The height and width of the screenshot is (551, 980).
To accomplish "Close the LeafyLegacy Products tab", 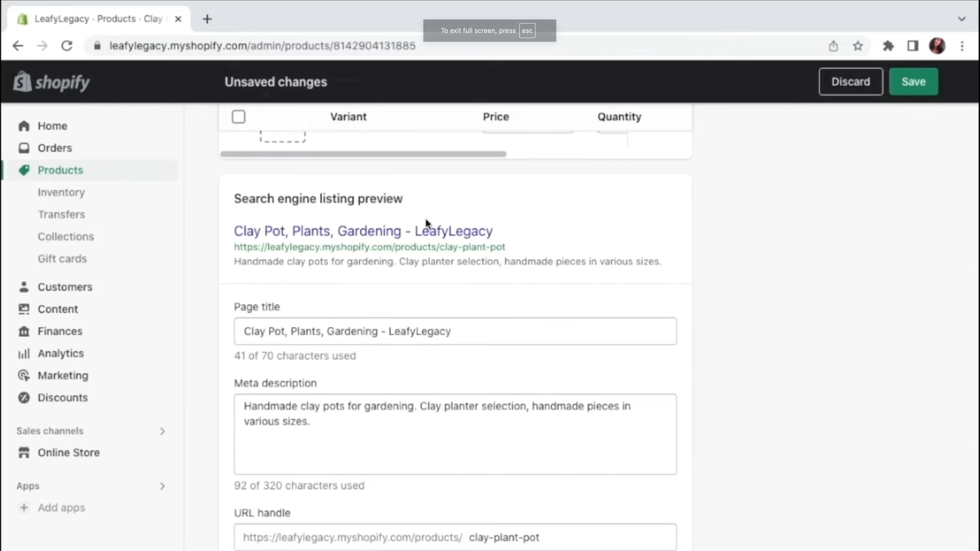I will click(x=178, y=19).
